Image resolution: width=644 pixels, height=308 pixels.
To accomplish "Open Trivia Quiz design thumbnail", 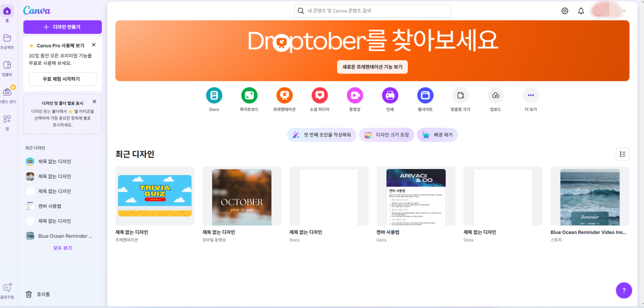I will pyautogui.click(x=155, y=195).
